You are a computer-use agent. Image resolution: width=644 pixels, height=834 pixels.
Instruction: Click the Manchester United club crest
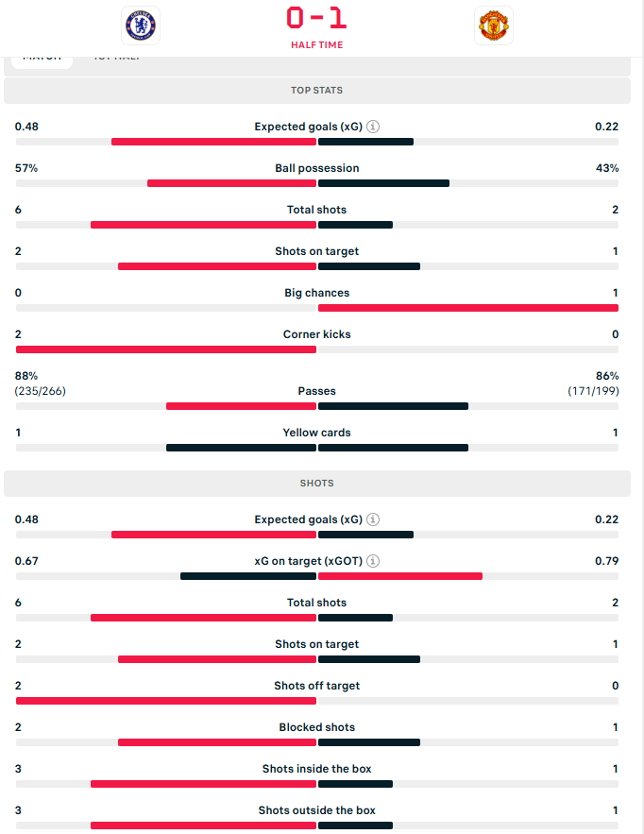494,26
